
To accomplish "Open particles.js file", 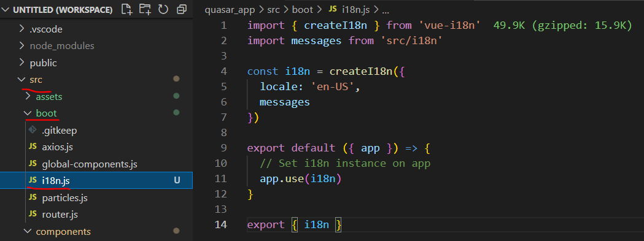I will tap(65, 198).
